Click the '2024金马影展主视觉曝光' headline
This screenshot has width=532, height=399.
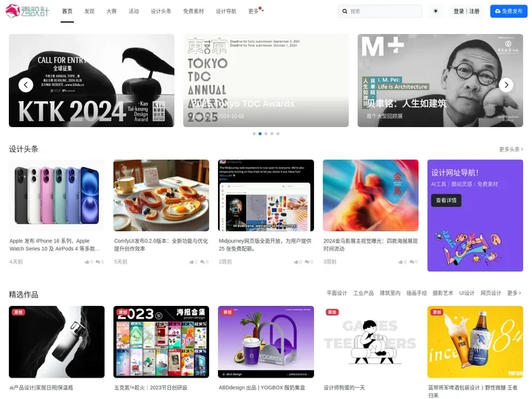[x=370, y=245]
